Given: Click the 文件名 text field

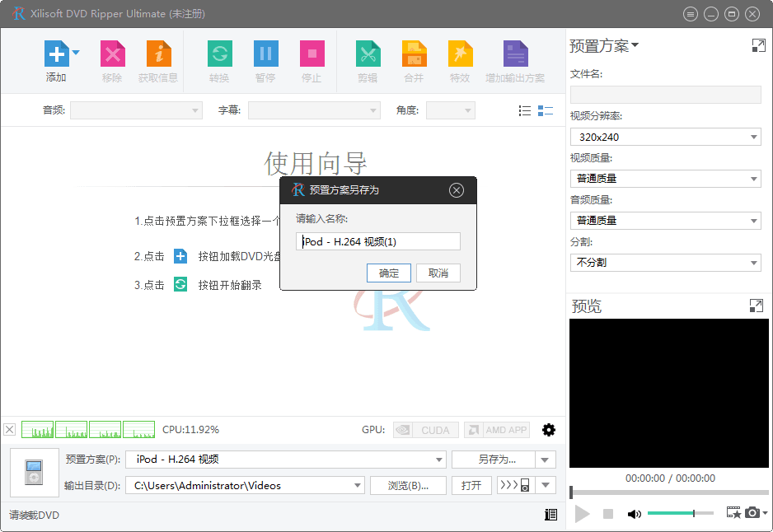Looking at the screenshot, I should (666, 95).
